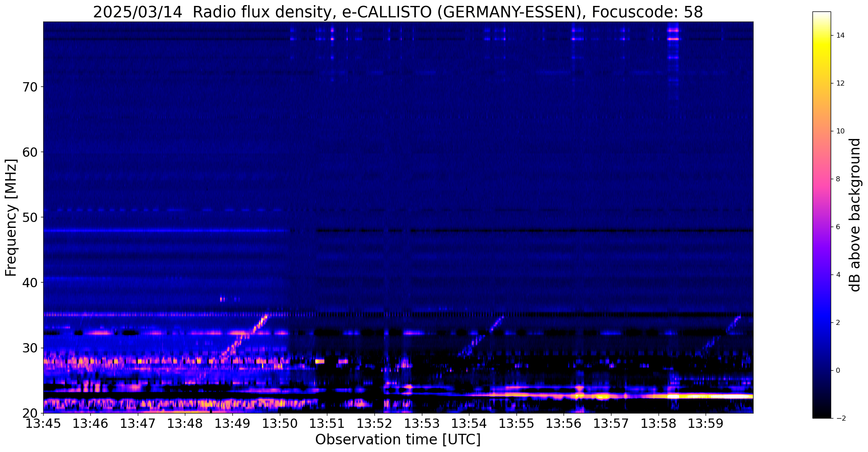This screenshot has height=452, width=868.
Task: Click the 13:56 time tick label
Action: tap(564, 424)
